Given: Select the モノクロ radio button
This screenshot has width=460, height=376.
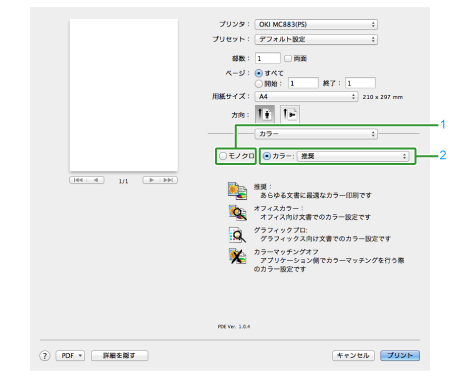Looking at the screenshot, I should pyautogui.click(x=223, y=156).
